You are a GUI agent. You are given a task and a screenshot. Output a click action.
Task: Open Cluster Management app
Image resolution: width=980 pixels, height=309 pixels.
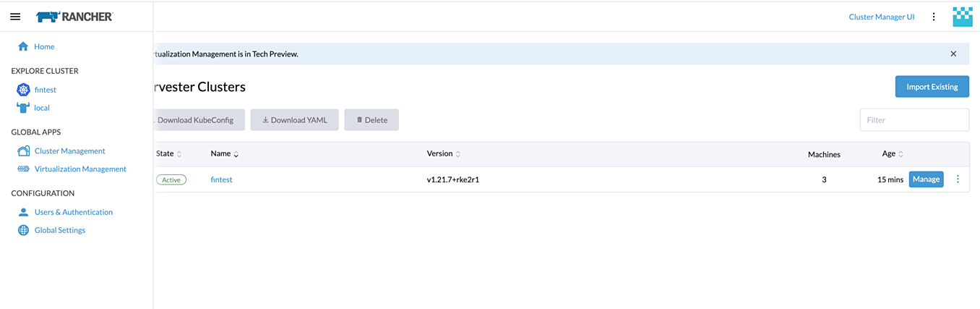[70, 151]
